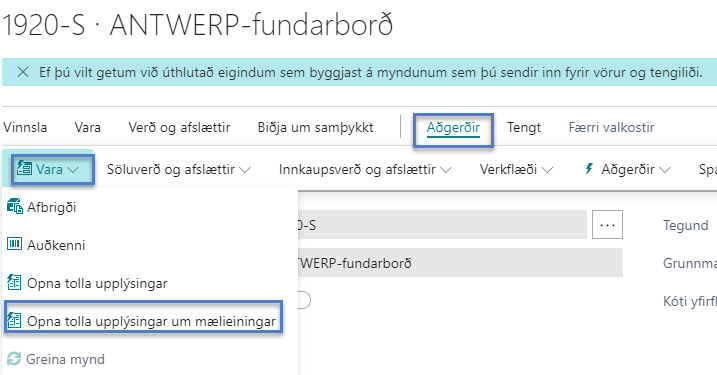This screenshot has height=375, width=717.
Task: Dismiss the notification with the X icon
Action: [23, 72]
